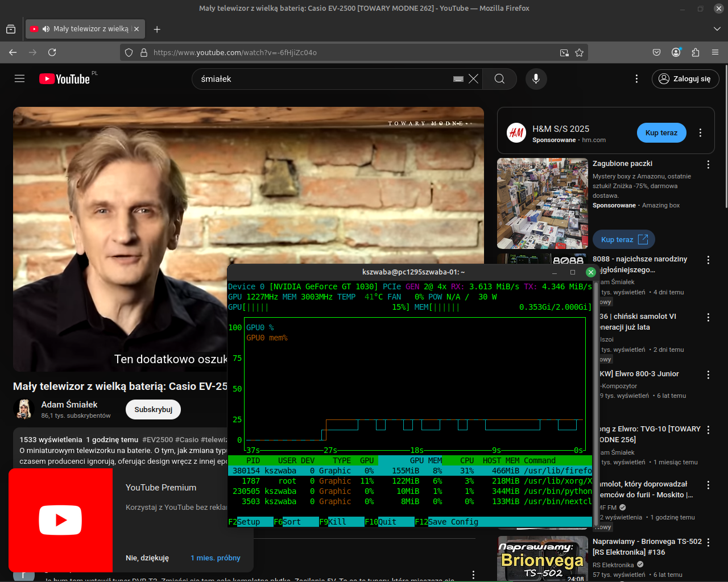Open Adam Śmiałek channel name link
Screen dimensions: 728x582
69,404
